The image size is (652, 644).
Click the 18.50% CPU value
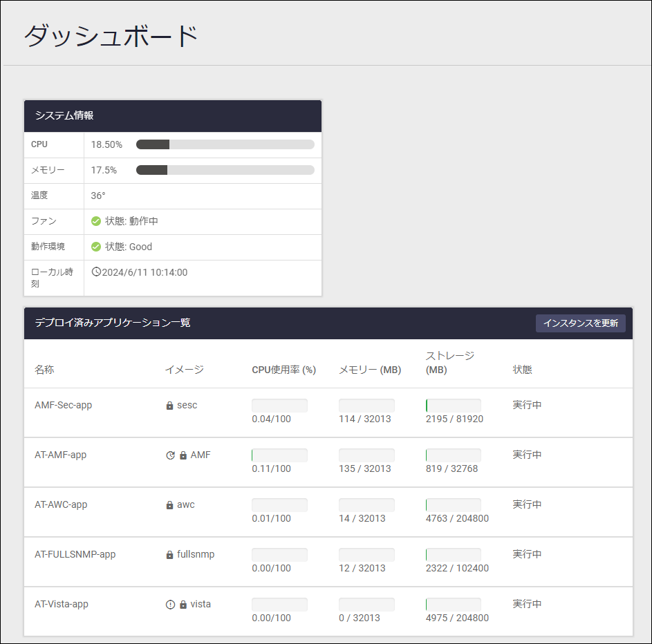point(107,144)
